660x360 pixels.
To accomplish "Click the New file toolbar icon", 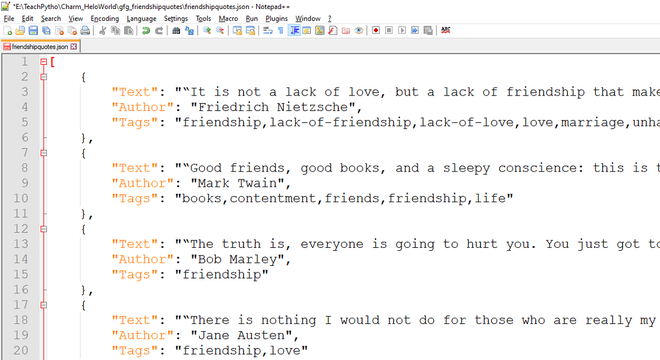I will click(x=8, y=30).
